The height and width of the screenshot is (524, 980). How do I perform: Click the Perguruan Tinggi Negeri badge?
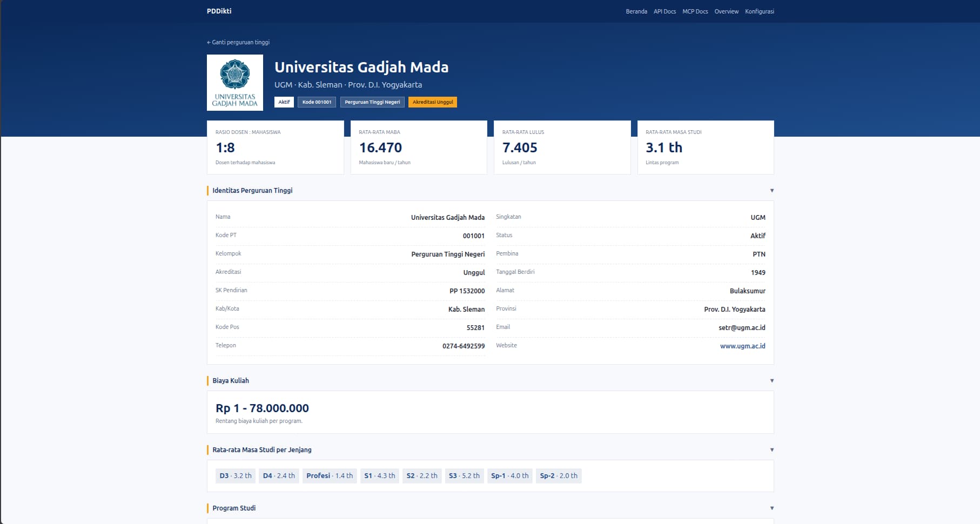372,102
